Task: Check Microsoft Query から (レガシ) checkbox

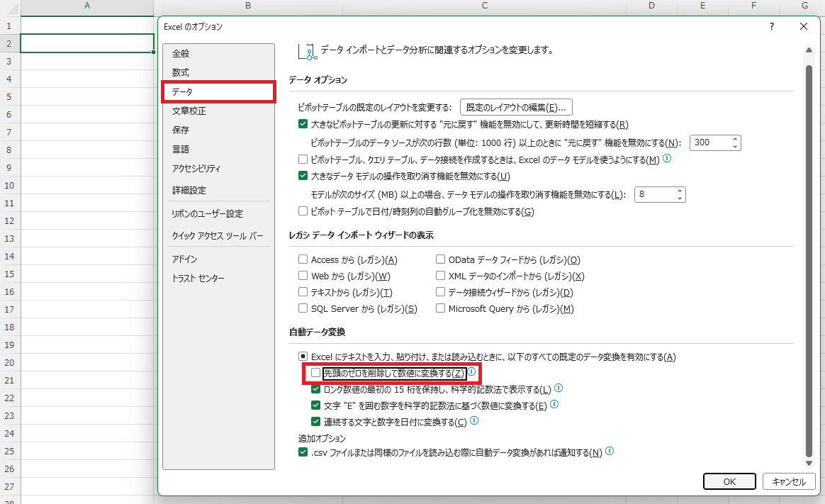Action: (x=440, y=308)
